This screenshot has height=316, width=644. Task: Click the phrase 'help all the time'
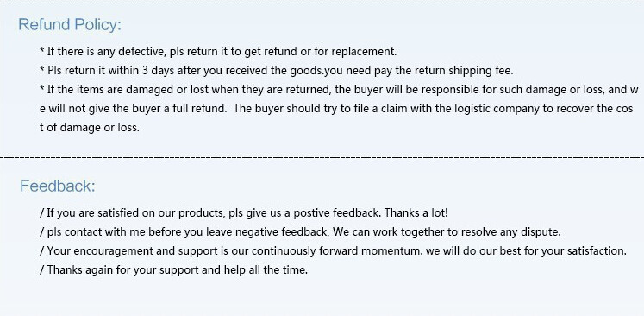(266, 270)
